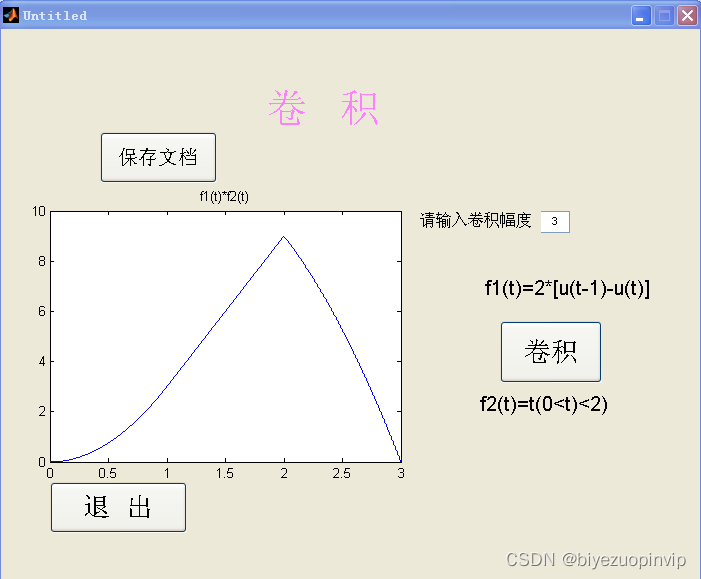Minimize the Untitled window

[641, 16]
